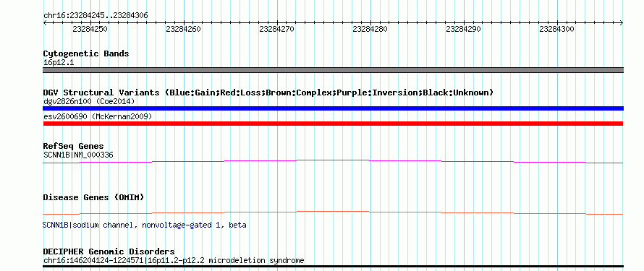Click the 23284260 ruler coordinate
This screenshot has height=271, width=644.
tap(183, 29)
